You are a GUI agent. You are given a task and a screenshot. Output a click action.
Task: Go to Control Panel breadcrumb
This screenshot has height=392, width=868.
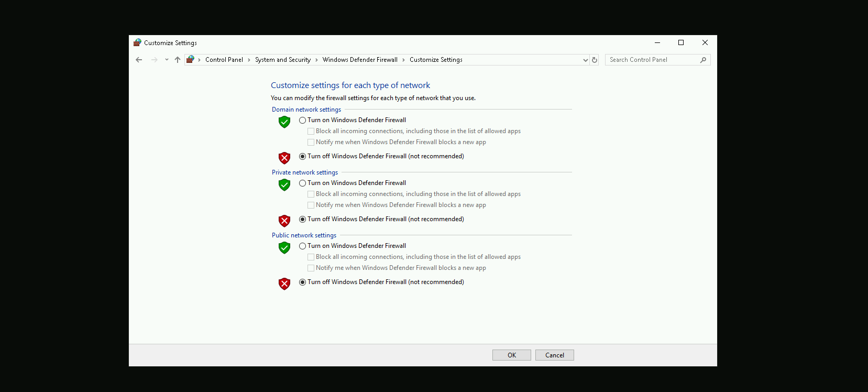(224, 60)
